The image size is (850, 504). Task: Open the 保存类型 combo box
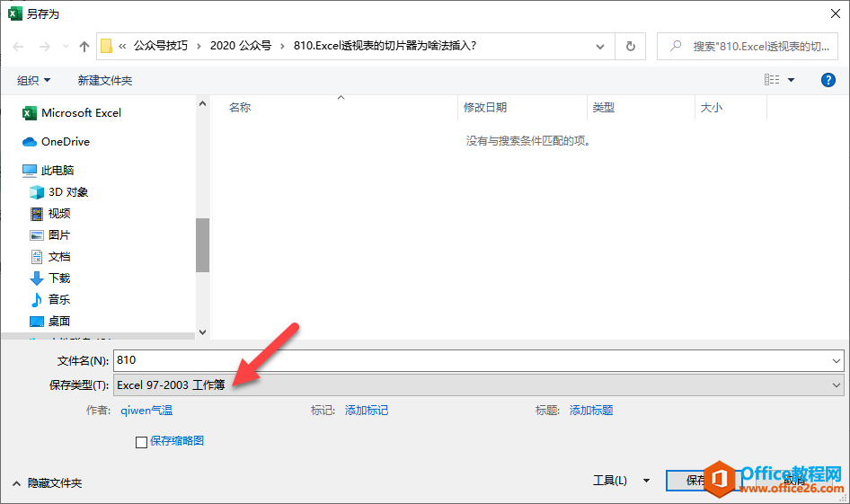[479, 385]
